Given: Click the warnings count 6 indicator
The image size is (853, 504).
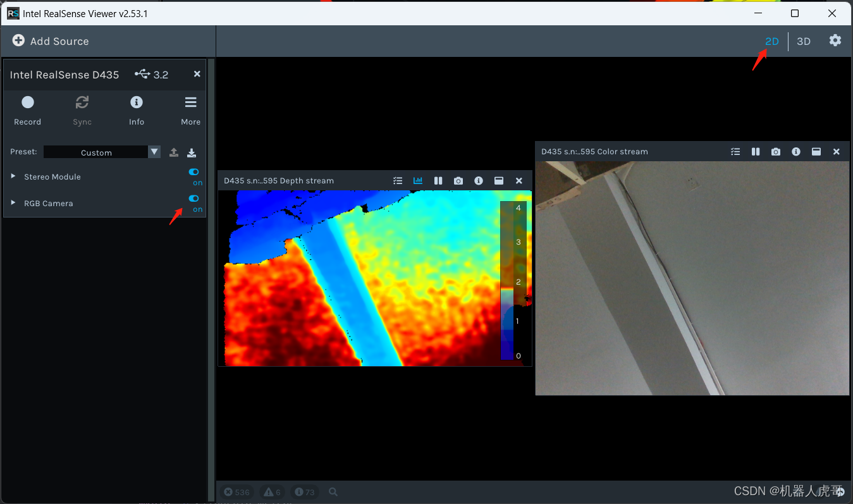Looking at the screenshot, I should point(272,492).
